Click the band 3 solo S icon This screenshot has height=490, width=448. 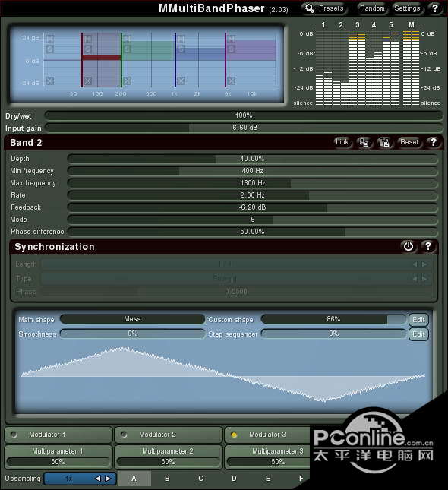pyautogui.click(x=127, y=49)
